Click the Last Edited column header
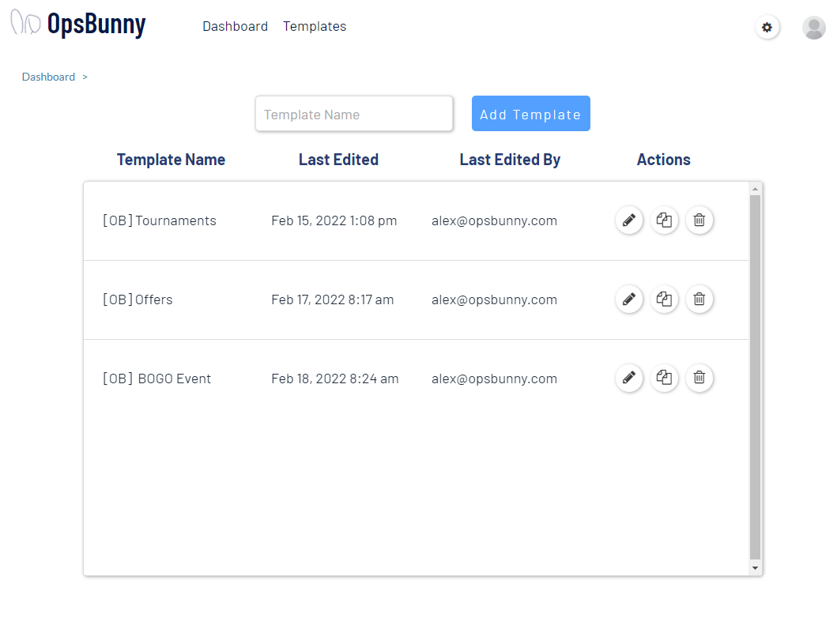The height and width of the screenshot is (644, 837). (x=338, y=160)
